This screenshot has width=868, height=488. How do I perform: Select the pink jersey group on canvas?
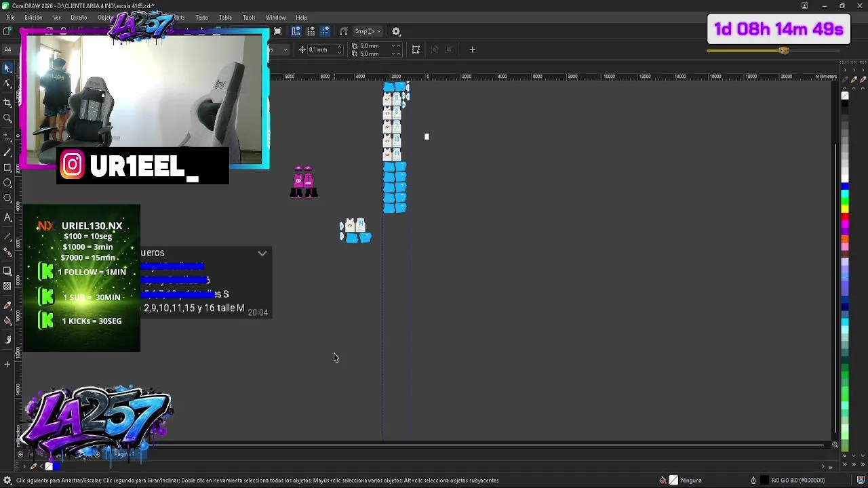304,182
